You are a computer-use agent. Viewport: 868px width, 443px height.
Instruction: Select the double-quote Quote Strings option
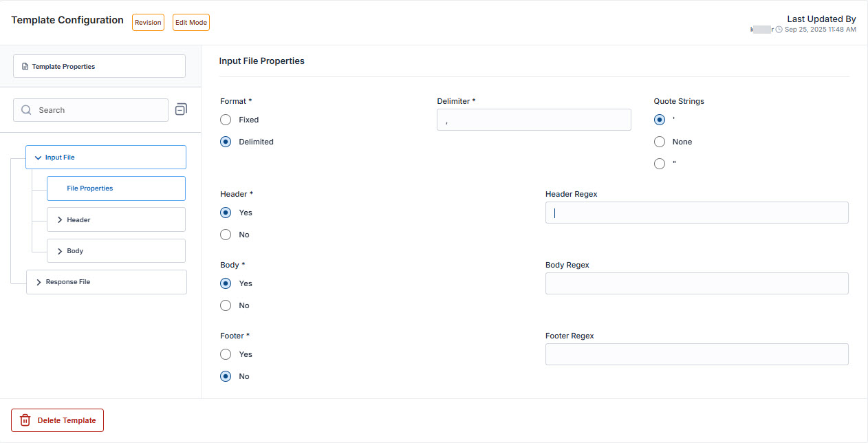coord(660,164)
